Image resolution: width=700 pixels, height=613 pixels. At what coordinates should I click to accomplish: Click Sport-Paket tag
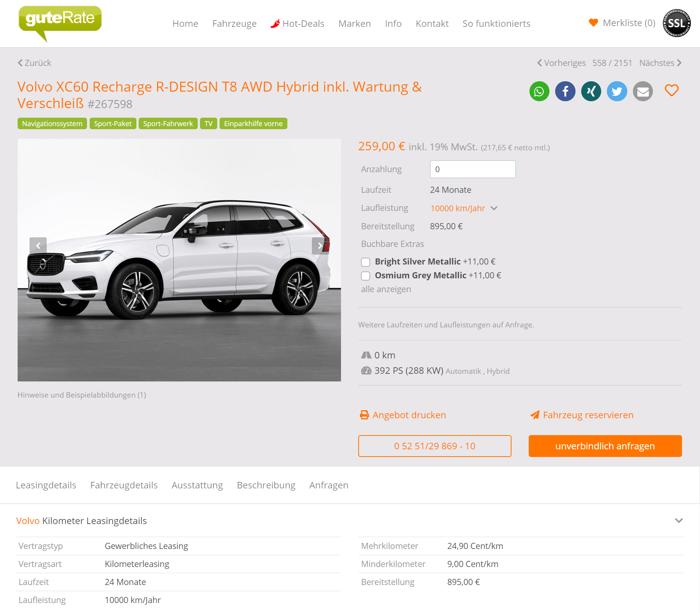(113, 123)
